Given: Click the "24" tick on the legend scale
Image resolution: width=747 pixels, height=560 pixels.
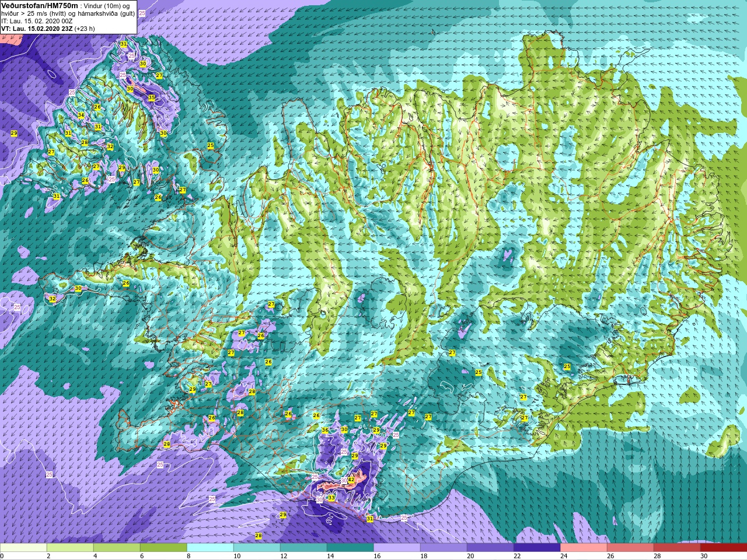Looking at the screenshot, I should [x=564, y=556].
